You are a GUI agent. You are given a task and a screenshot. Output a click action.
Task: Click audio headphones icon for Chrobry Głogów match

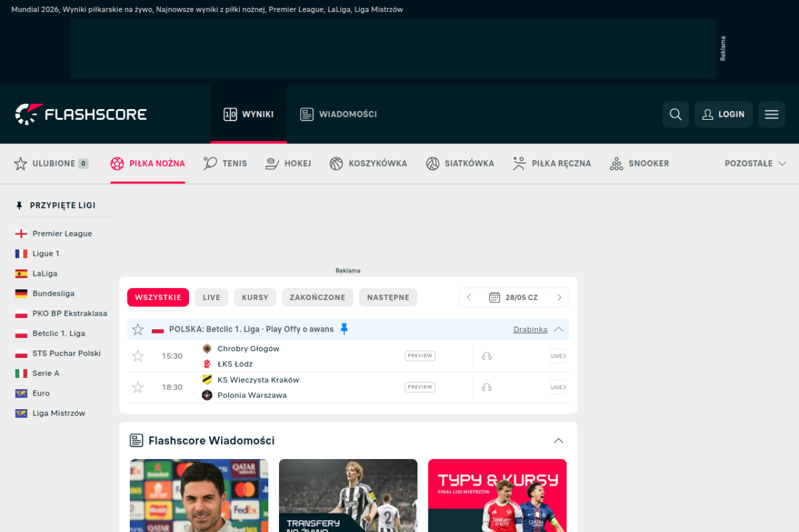487,356
